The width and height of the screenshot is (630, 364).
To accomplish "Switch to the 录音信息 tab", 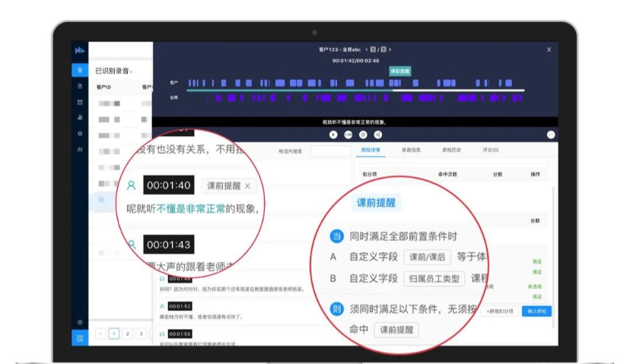I will (x=411, y=150).
